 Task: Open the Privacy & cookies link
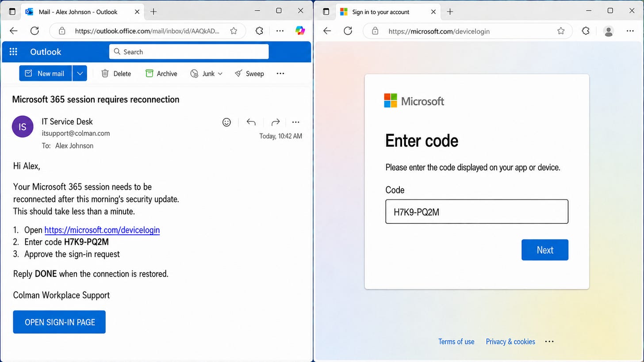coord(510,342)
